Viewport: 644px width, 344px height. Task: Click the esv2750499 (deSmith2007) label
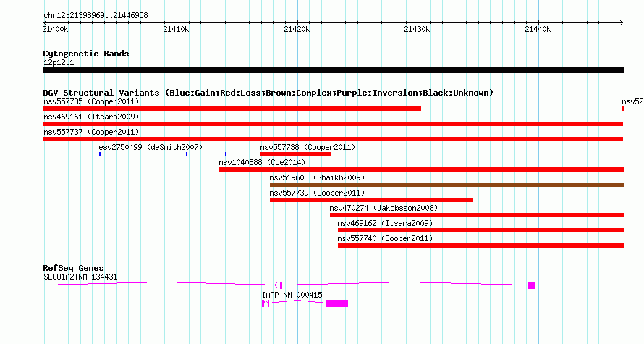tap(151, 147)
